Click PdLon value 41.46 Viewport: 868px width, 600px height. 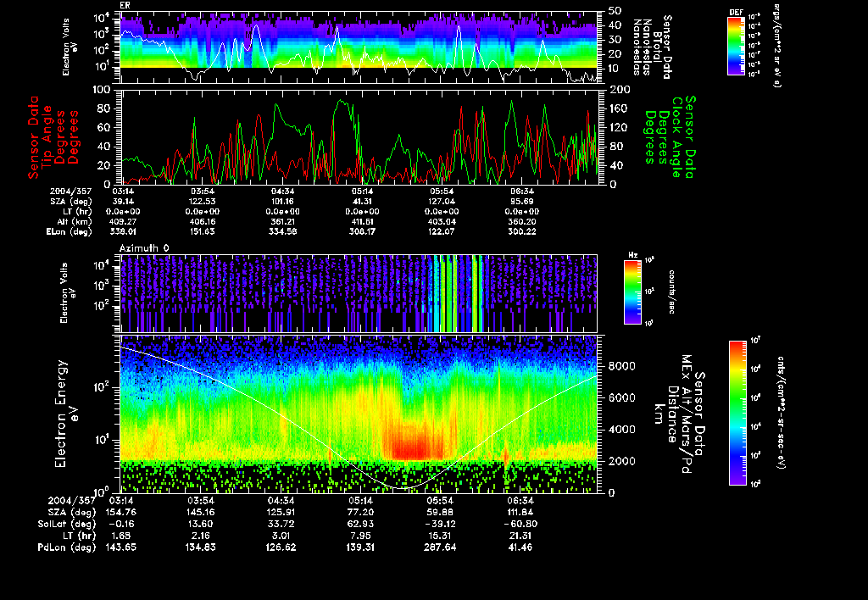pyautogui.click(x=520, y=547)
